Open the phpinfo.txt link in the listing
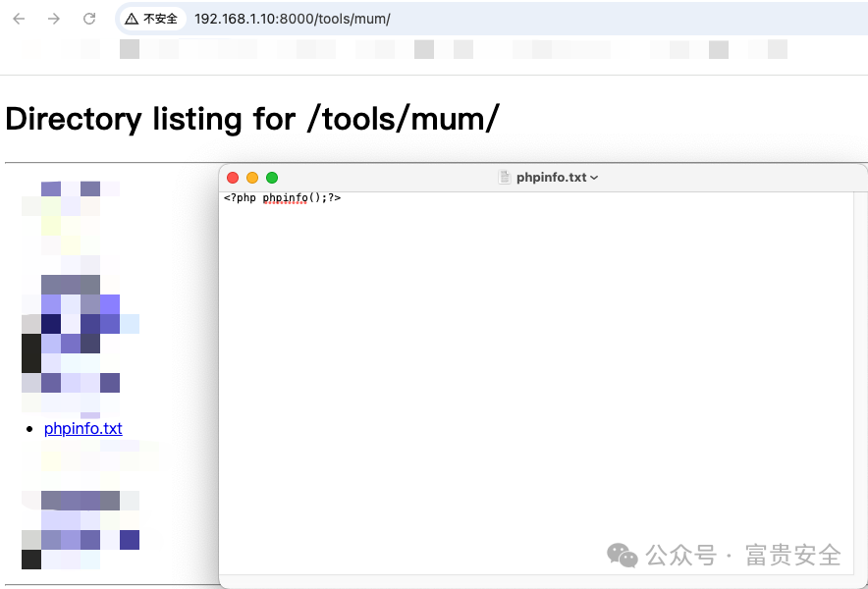 [83, 429]
